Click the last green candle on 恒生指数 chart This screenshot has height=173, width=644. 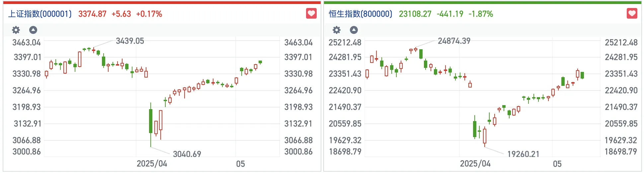point(582,75)
